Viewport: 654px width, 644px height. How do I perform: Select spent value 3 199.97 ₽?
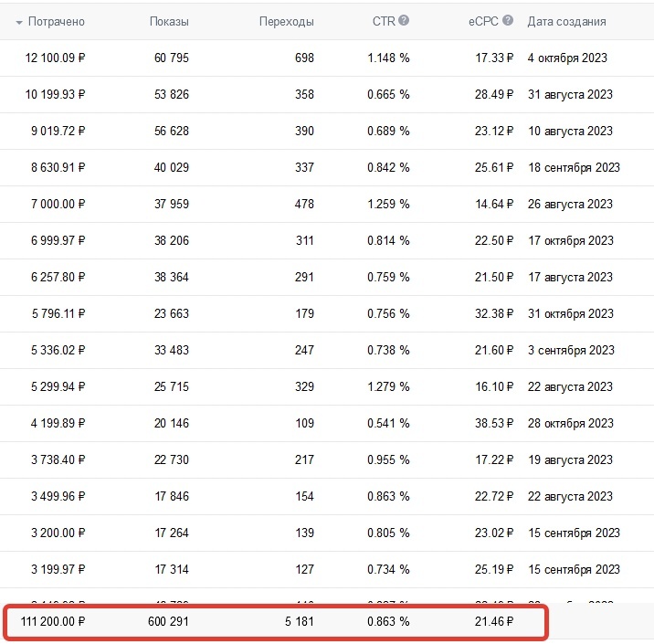58,570
